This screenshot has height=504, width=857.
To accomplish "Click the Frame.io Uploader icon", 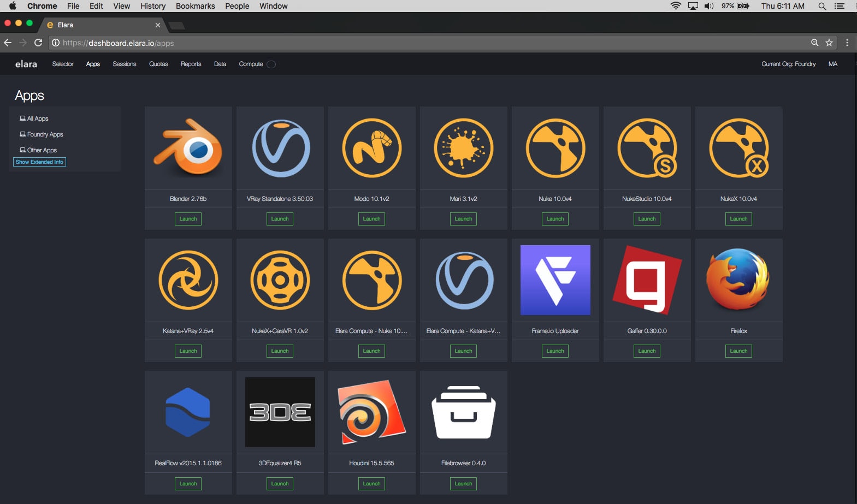I will (555, 280).
